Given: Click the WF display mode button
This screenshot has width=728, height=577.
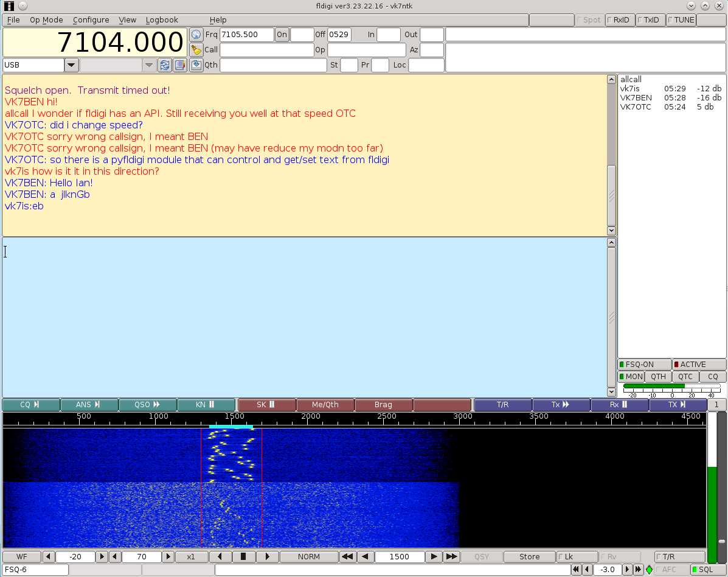Looking at the screenshot, I should 22,556.
